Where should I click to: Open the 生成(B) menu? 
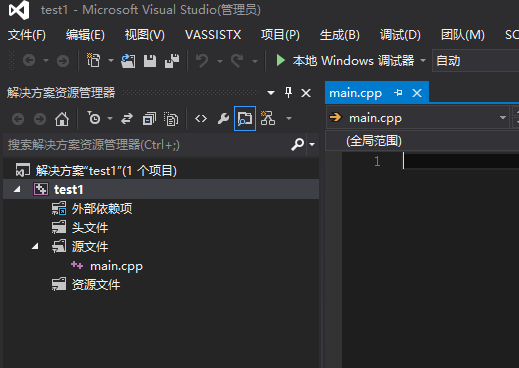click(x=340, y=35)
